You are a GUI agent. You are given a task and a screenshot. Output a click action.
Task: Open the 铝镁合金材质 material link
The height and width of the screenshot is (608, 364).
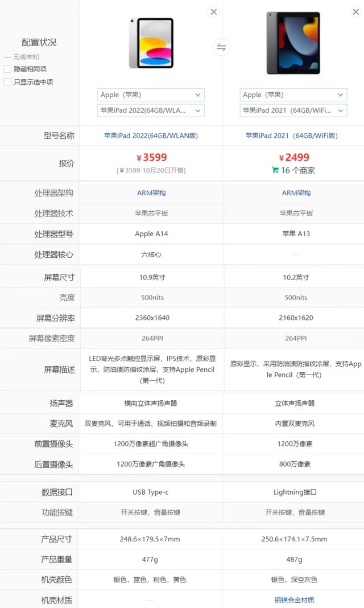(294, 600)
